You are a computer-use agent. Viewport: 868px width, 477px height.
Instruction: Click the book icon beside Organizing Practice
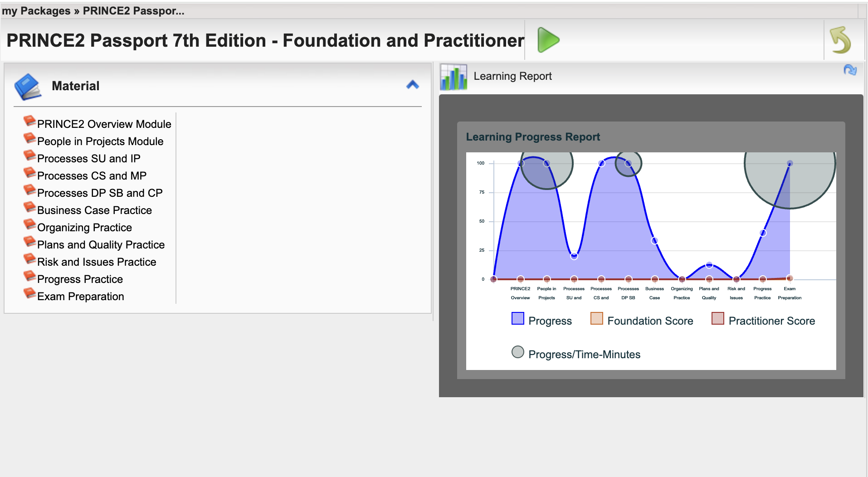[x=29, y=224]
